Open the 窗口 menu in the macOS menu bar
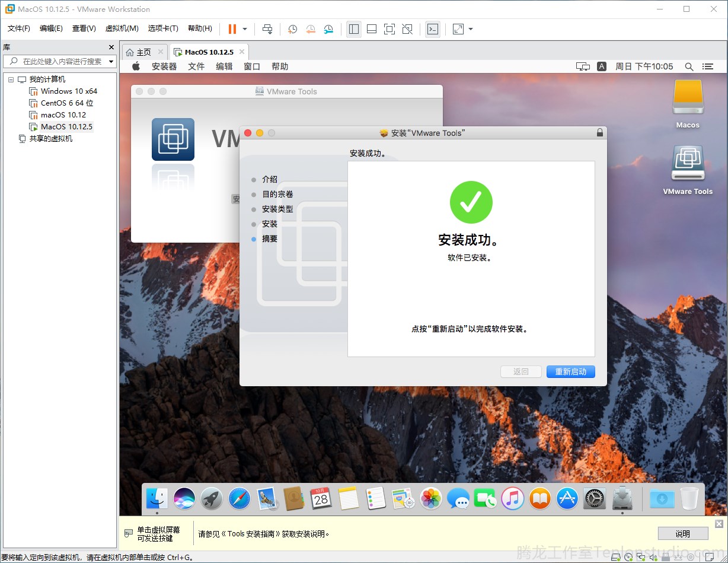728x563 pixels. coord(252,66)
